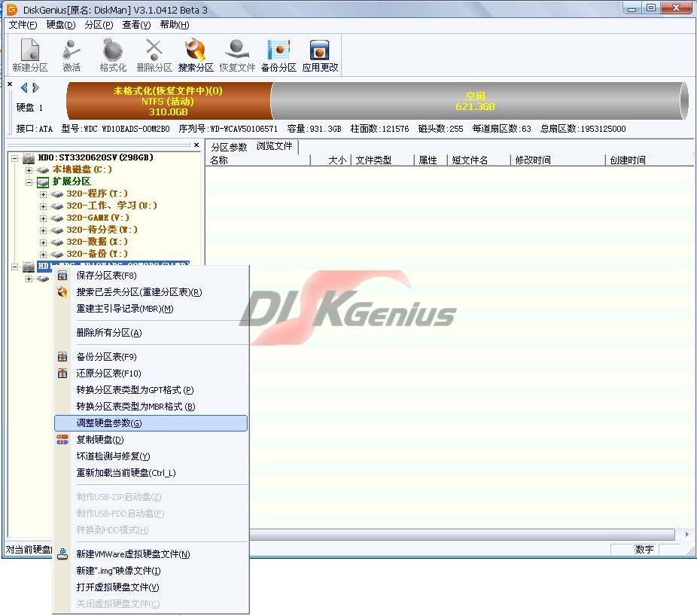Select the gray 空闲 621.3GB disk region
Viewport: 697px width, 616px height.
click(479, 101)
